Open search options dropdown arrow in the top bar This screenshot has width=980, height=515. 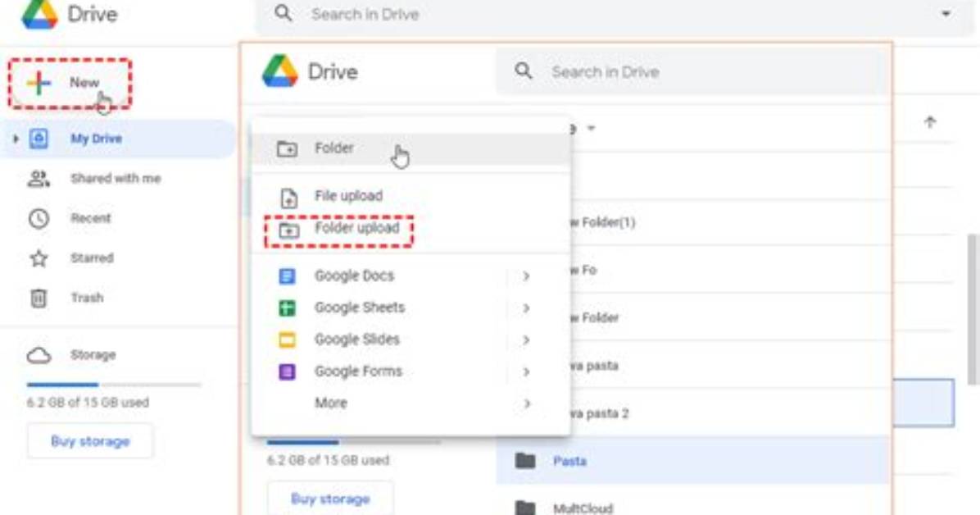click(x=946, y=14)
